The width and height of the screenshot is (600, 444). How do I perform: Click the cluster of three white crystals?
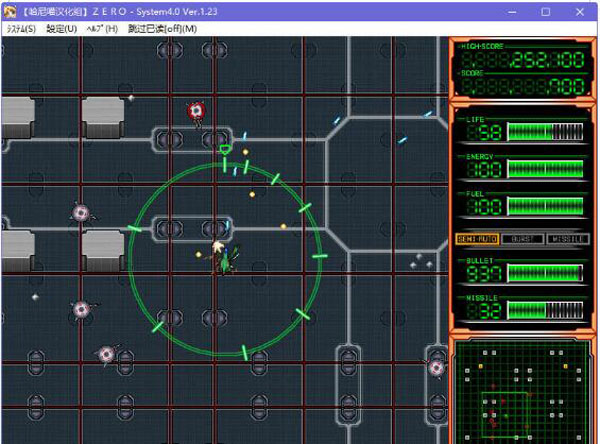[x=421, y=261]
